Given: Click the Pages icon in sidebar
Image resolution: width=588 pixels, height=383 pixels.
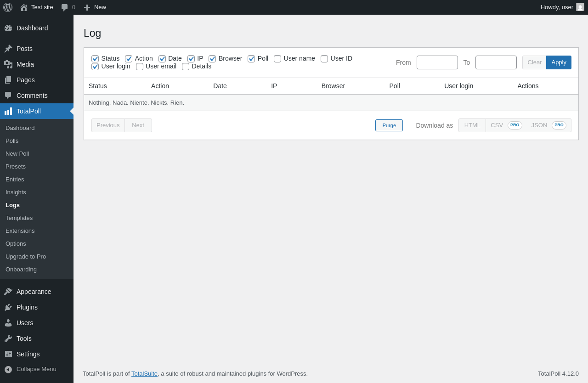Looking at the screenshot, I should click(x=8, y=80).
